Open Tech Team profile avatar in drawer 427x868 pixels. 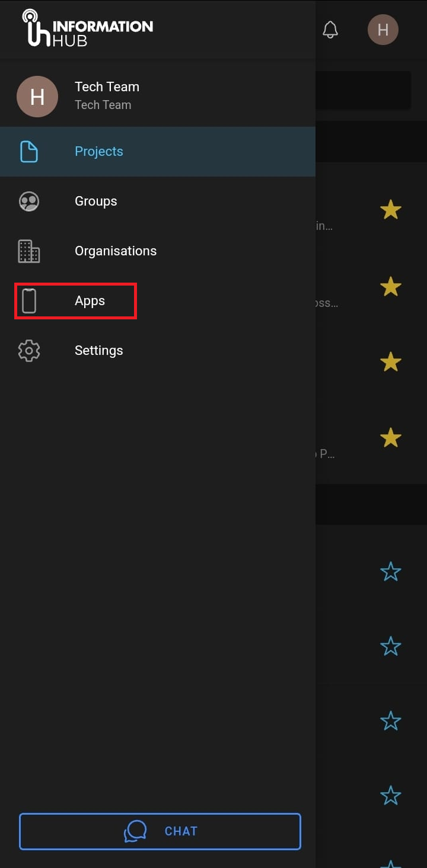37,97
